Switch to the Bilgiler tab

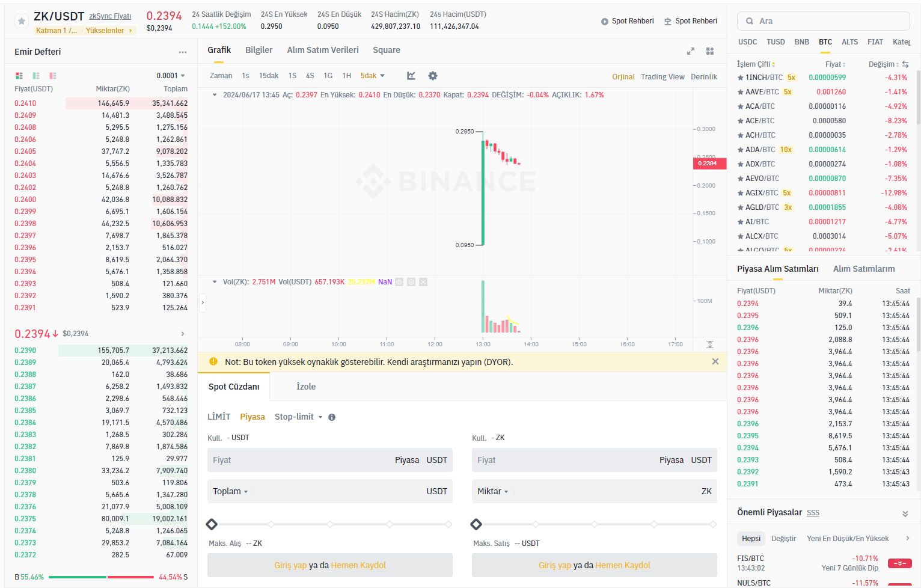coord(259,51)
